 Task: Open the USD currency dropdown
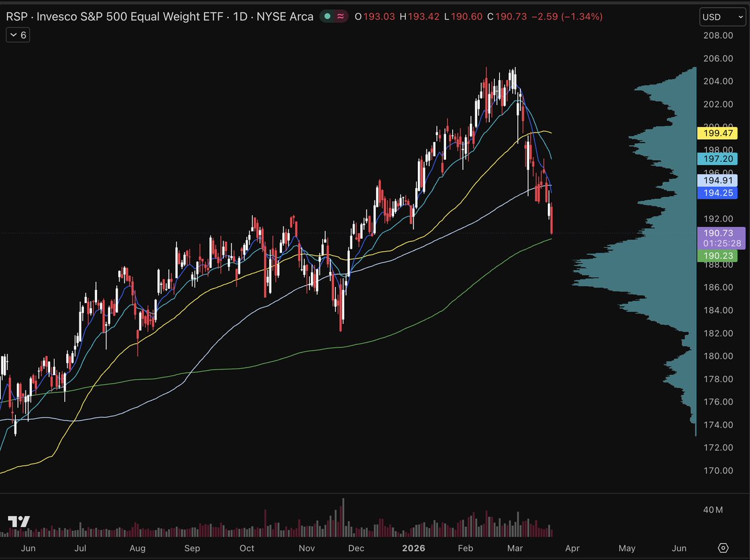coord(722,17)
